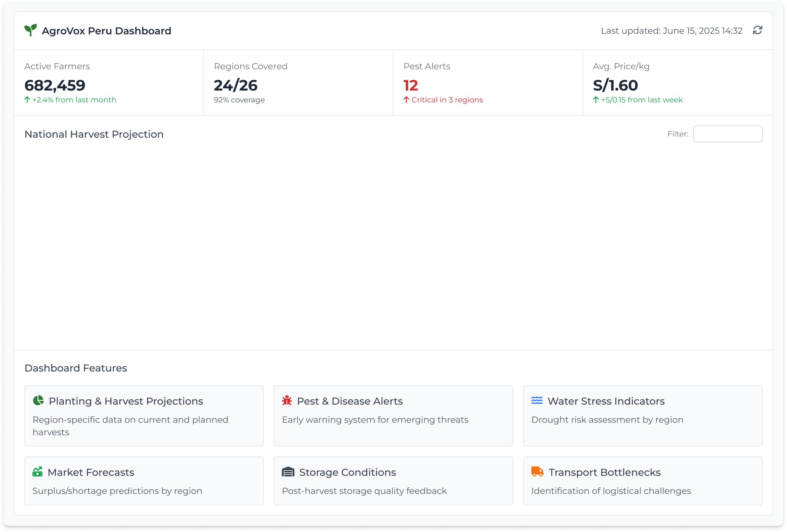Screen dimensions: 787x532
Task: Open the Transport Bottlenecks feature card
Action: pyautogui.click(x=642, y=480)
